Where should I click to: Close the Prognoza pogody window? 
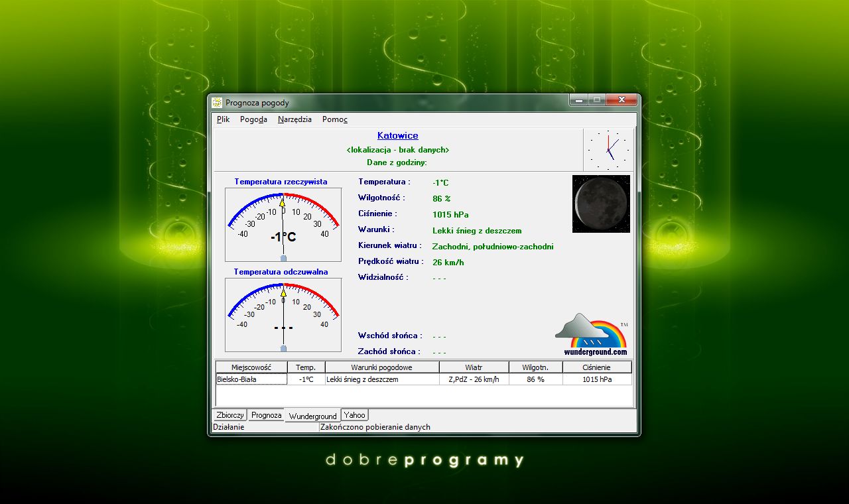click(621, 100)
